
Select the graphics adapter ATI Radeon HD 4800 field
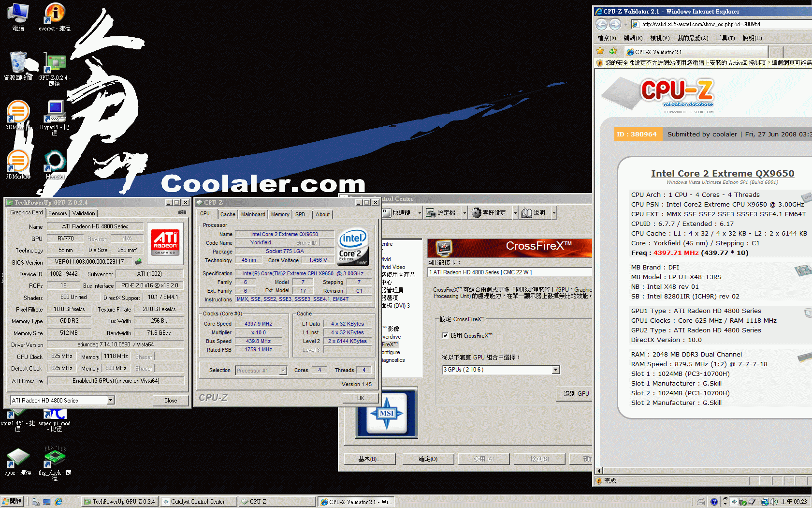pos(510,272)
